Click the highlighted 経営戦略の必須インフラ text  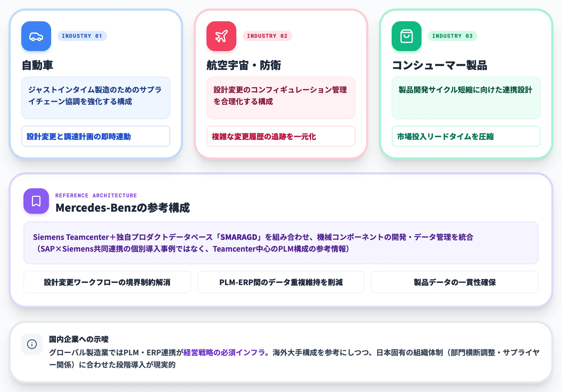click(224, 353)
